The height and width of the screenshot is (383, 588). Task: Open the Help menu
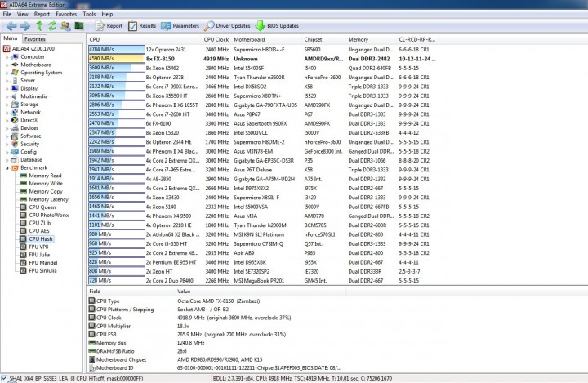pos(107,14)
